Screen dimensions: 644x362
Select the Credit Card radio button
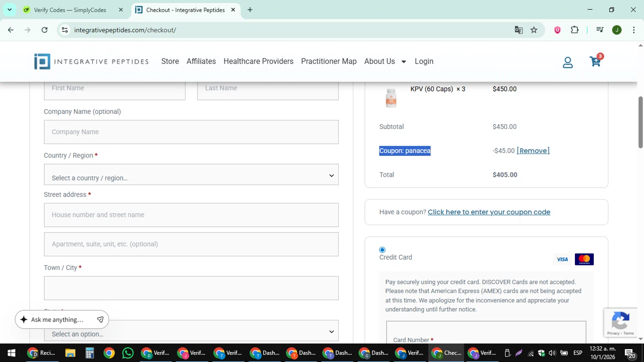(382, 250)
